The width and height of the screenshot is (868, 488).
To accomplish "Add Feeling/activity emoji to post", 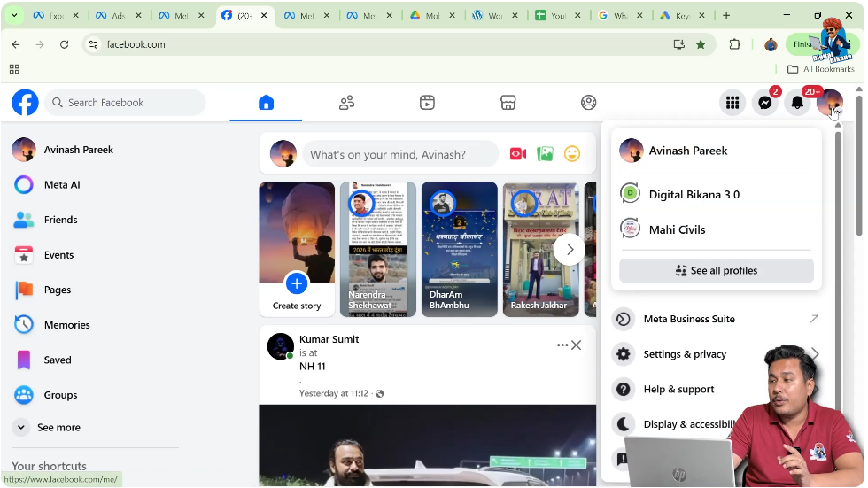I will [572, 154].
